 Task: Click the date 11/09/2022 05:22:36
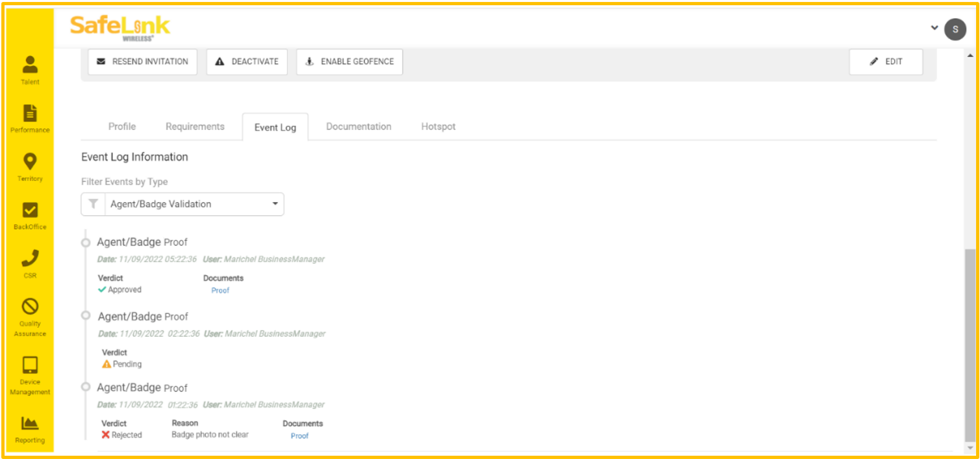click(x=158, y=259)
